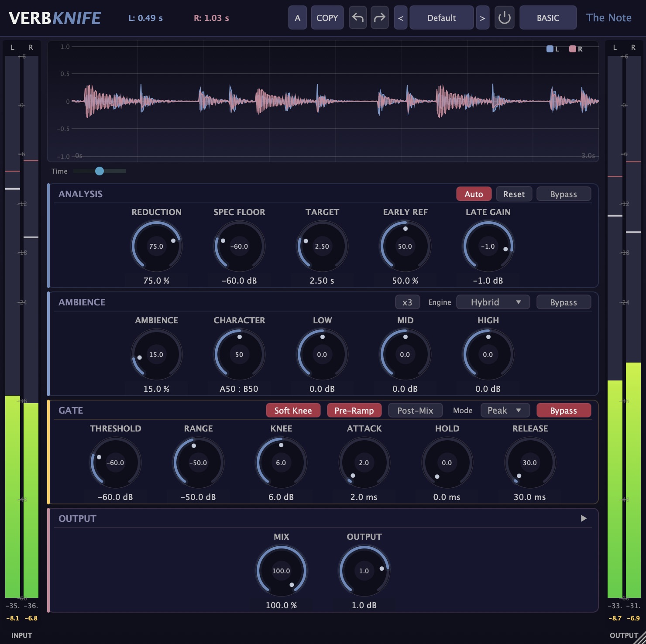This screenshot has height=644, width=646.
Task: Toggle the L channel legend swatch
Action: click(550, 49)
